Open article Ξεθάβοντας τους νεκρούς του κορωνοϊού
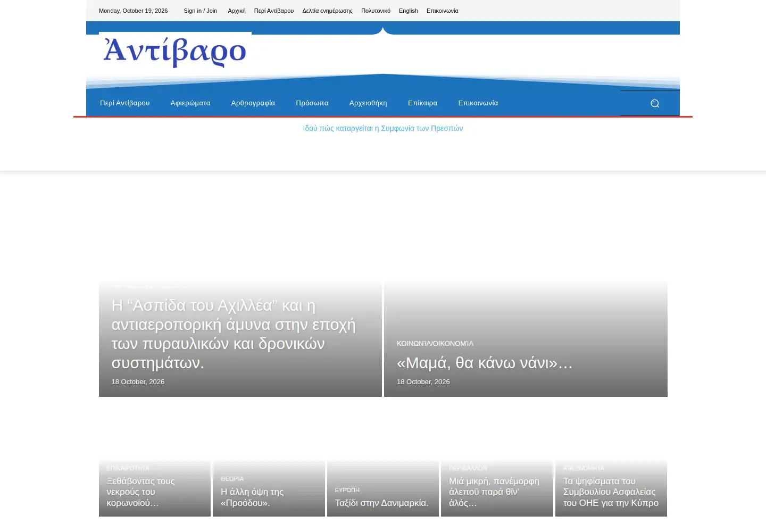 pos(141,492)
